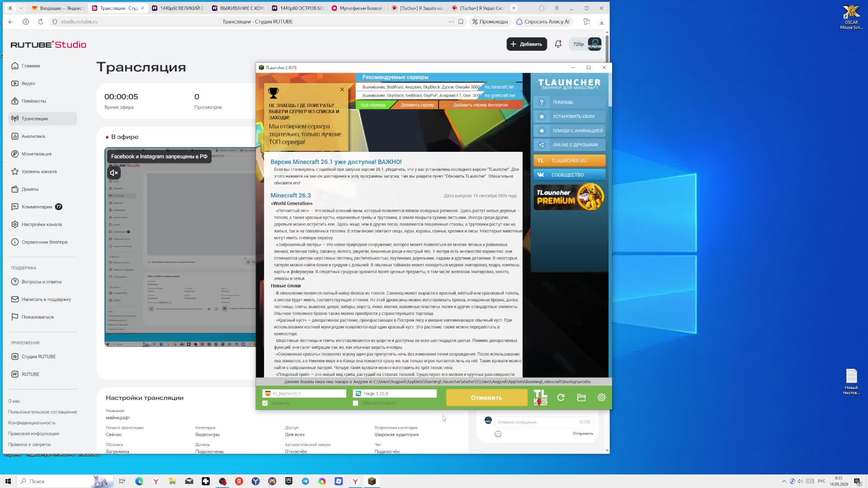Click the share icon beside Online с друзьями
Viewport: 868px width, 488px height.
(542, 145)
